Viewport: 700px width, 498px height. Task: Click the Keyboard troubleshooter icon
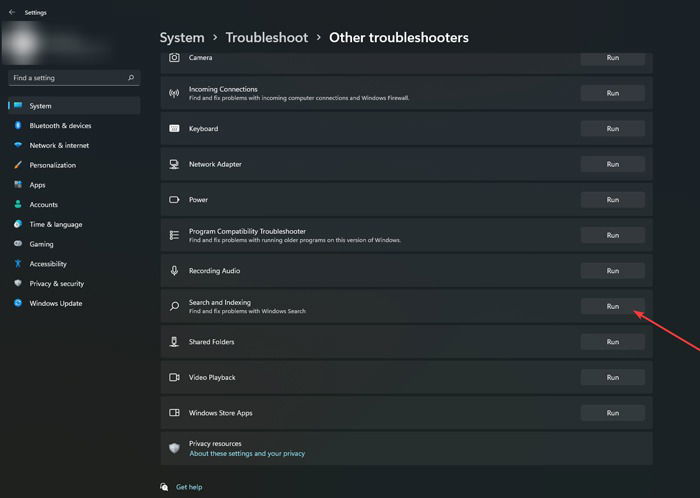(x=174, y=129)
